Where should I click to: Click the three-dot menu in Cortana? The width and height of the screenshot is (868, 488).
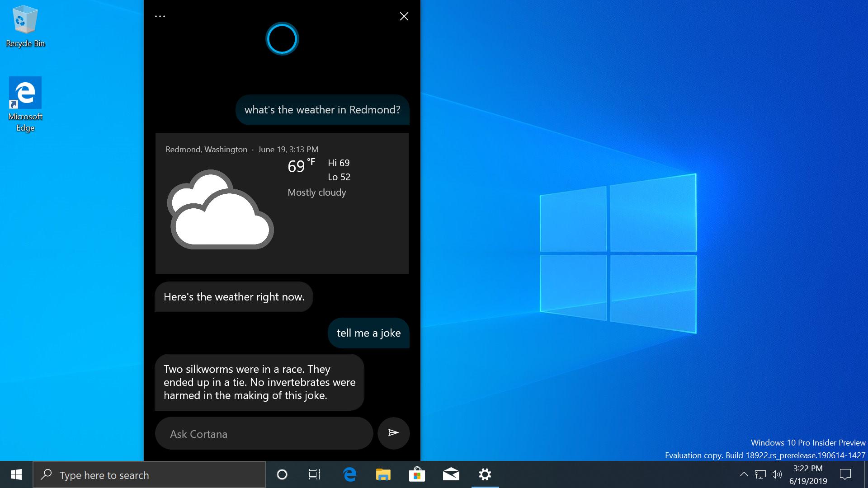coord(161,16)
